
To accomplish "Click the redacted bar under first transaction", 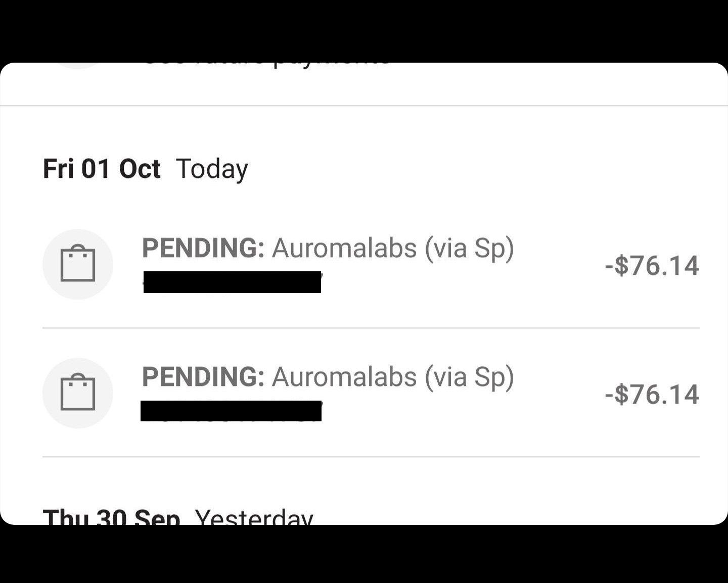I will tap(232, 282).
